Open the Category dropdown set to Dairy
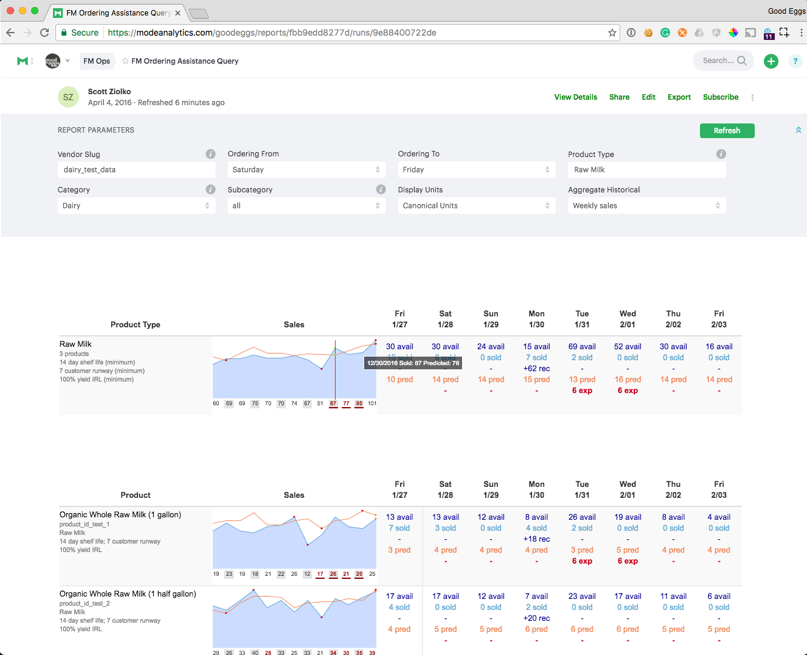807x655 pixels. pyautogui.click(x=136, y=205)
